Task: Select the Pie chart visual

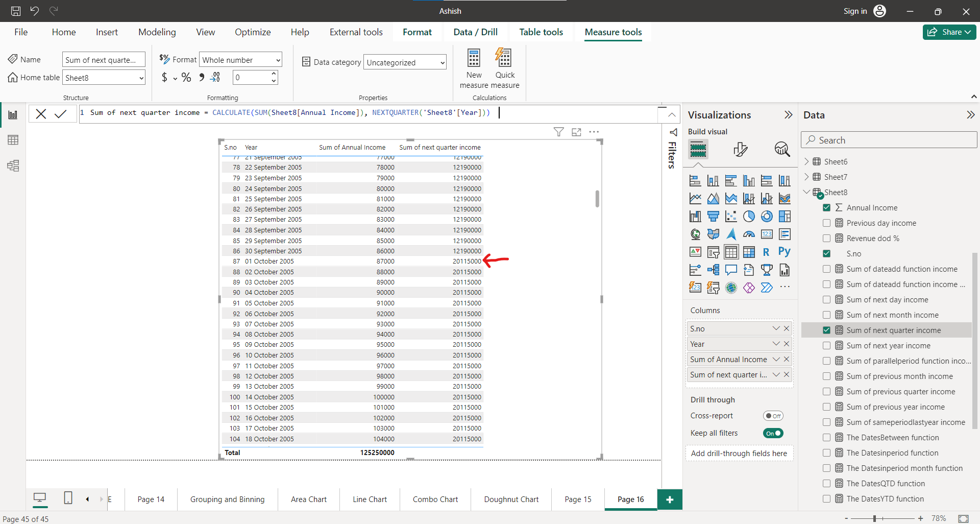Action: pyautogui.click(x=749, y=216)
